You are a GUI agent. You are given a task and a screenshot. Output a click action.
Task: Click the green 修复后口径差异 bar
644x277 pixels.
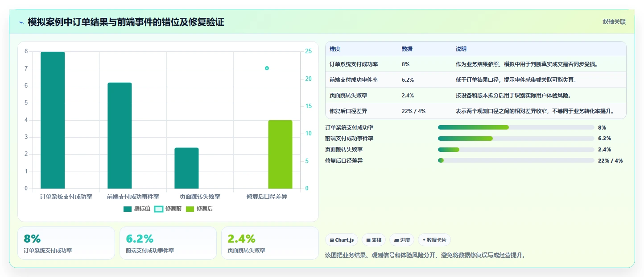[280, 155]
